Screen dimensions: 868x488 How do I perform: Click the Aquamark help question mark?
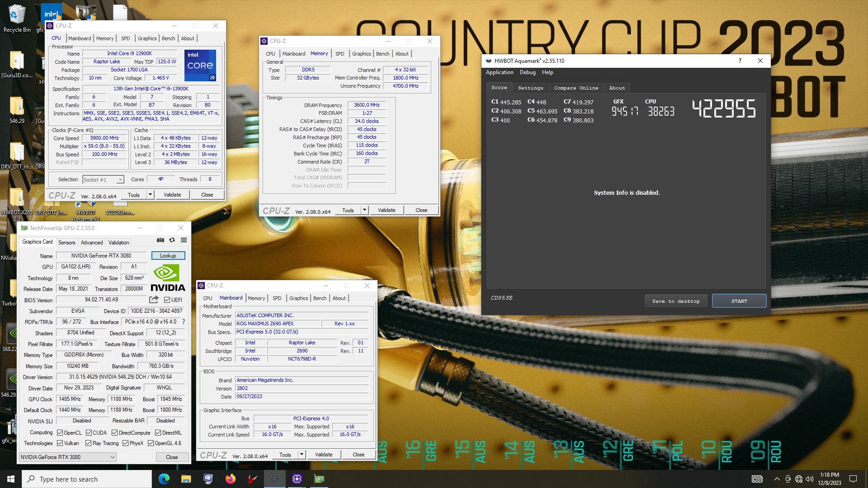pos(740,61)
